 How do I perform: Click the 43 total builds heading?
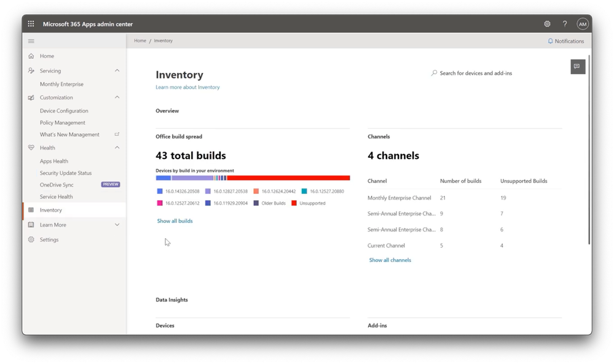[x=191, y=156]
